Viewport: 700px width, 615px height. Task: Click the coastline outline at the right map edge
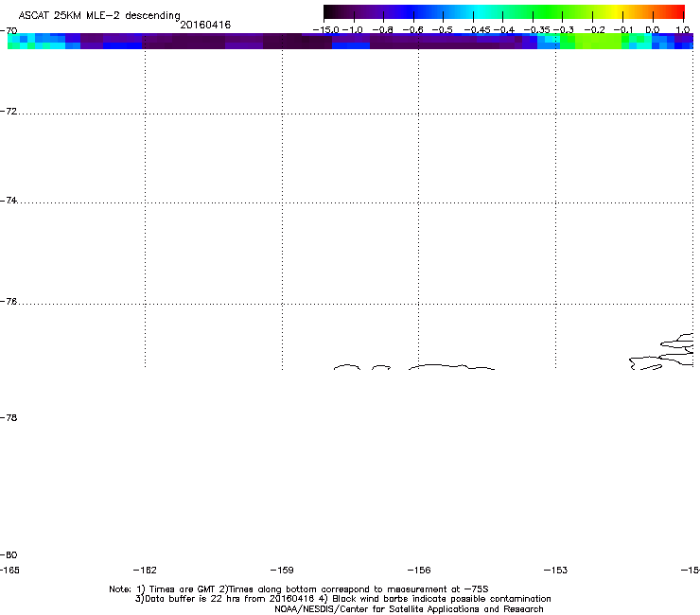coord(662,351)
